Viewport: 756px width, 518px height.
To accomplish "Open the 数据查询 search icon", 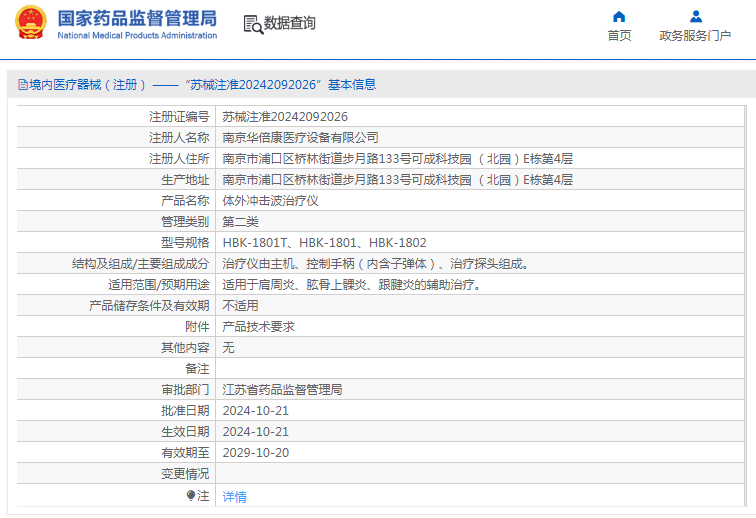I will 253,25.
